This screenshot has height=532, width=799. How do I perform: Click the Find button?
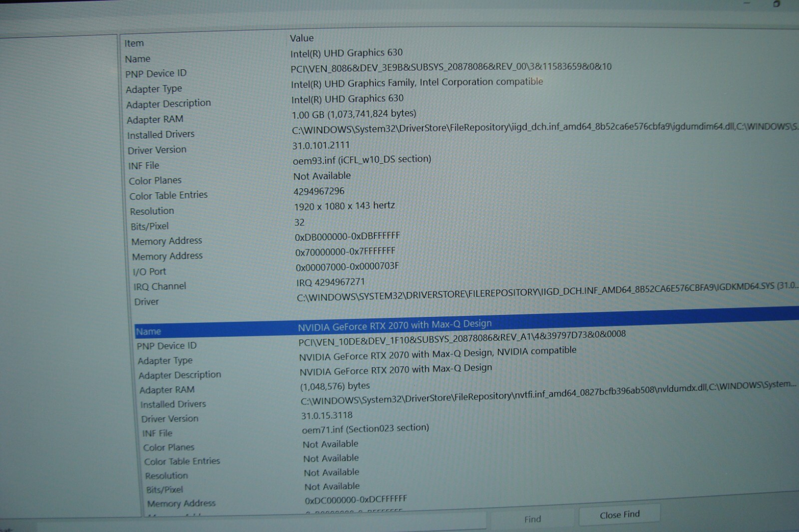[533, 519]
